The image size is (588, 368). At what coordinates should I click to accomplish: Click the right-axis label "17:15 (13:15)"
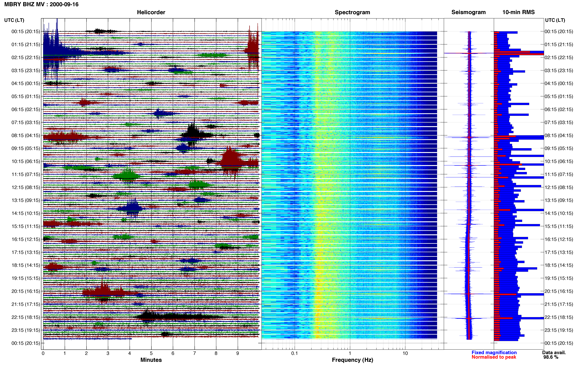559,252
